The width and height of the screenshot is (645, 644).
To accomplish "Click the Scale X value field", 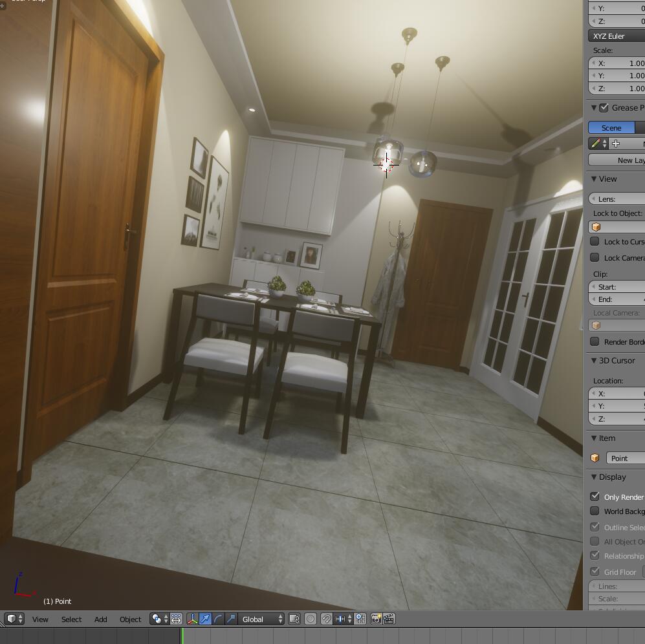I will click(x=617, y=63).
